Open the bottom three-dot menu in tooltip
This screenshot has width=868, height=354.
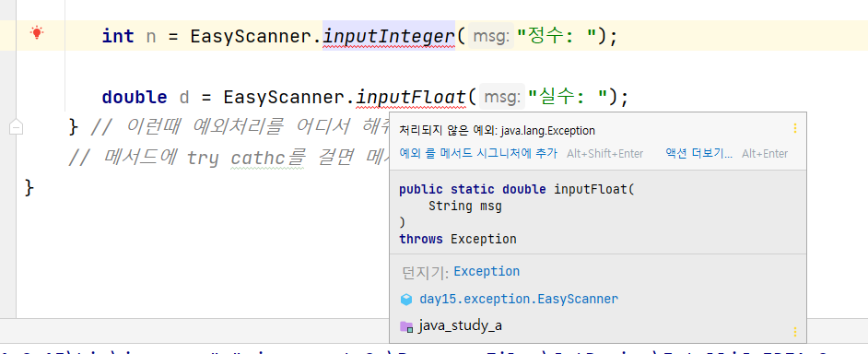click(795, 333)
